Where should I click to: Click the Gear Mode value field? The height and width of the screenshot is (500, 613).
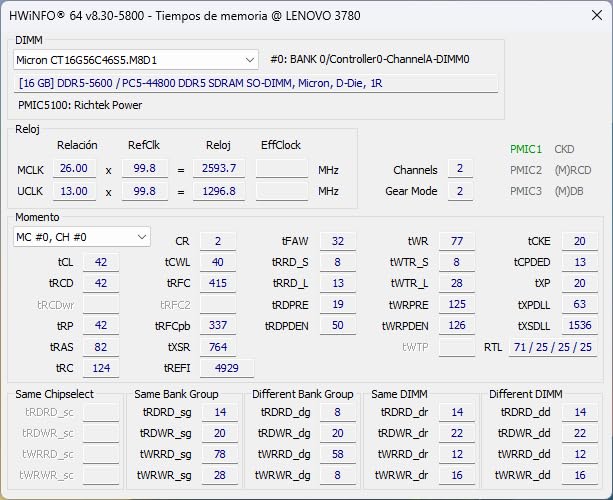coord(460,191)
